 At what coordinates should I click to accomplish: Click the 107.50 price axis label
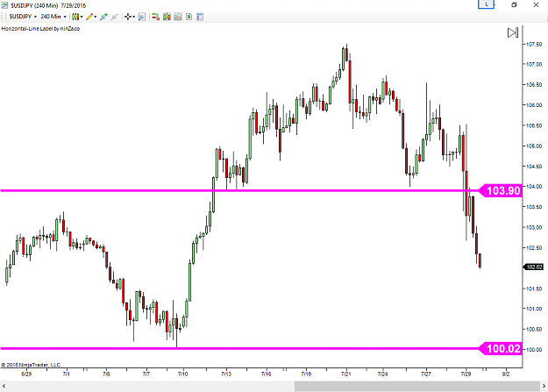[x=534, y=45]
